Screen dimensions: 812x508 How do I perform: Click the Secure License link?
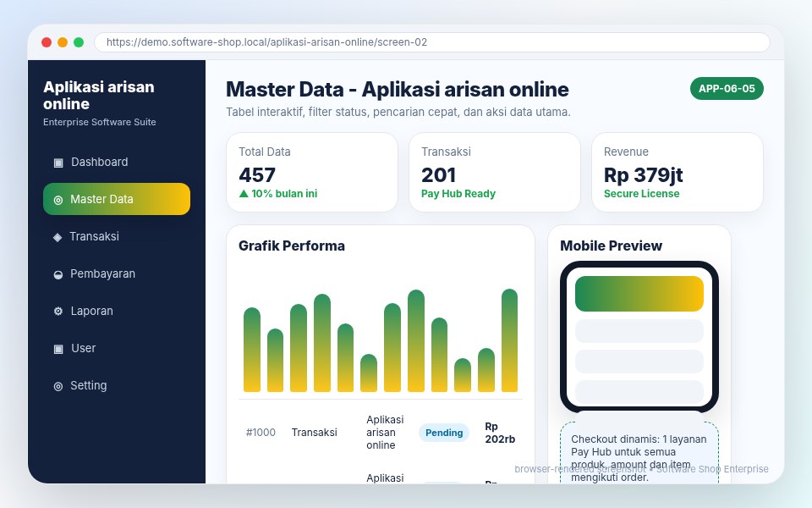642,193
